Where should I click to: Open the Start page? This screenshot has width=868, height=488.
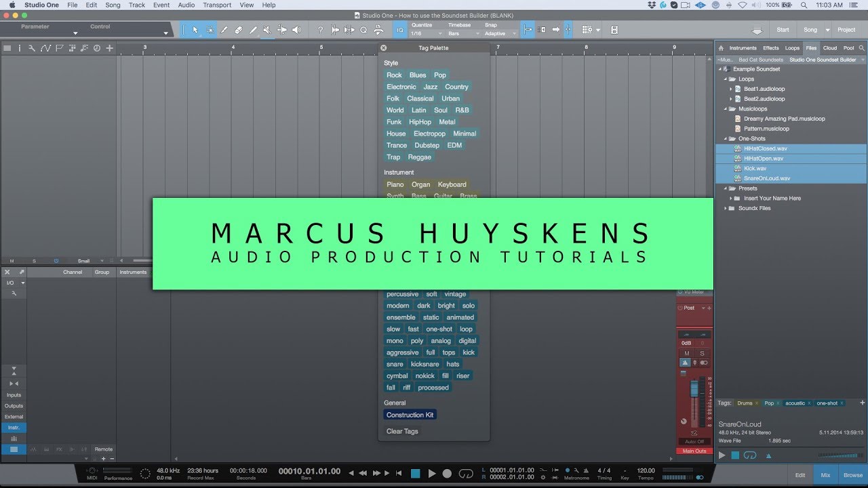point(783,30)
